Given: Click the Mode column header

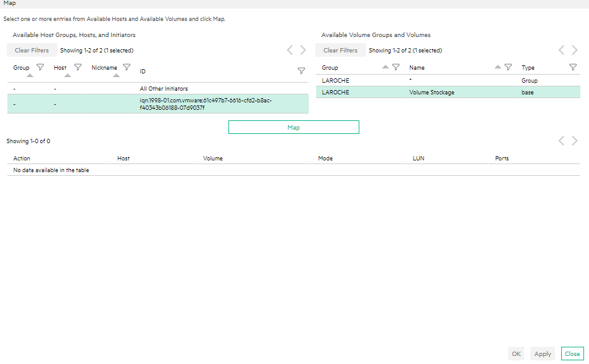Looking at the screenshot, I should (x=325, y=159).
